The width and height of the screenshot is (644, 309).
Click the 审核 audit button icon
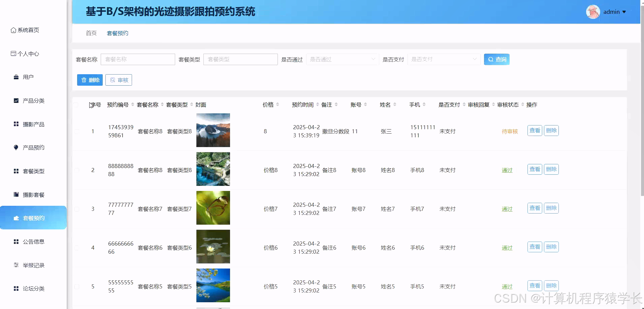[x=113, y=80]
